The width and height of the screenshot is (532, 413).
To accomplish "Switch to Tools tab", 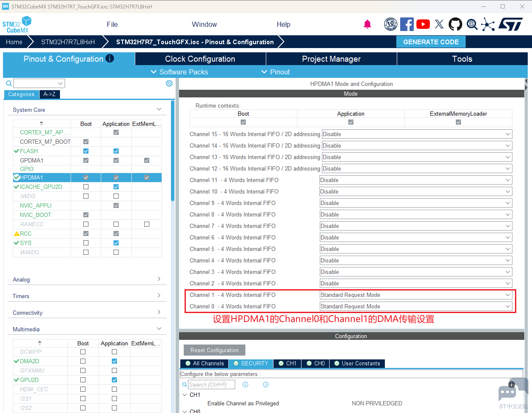I will point(462,59).
